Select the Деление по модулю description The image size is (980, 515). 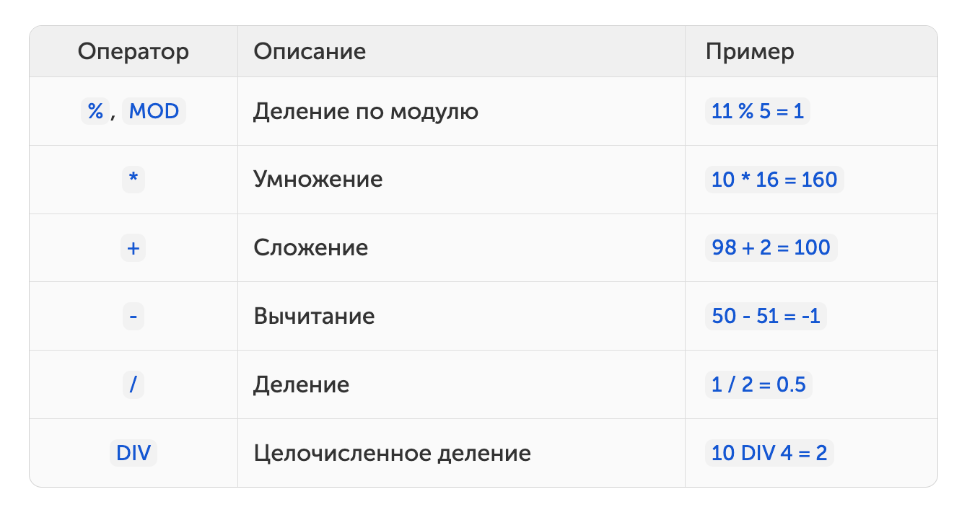(x=366, y=112)
